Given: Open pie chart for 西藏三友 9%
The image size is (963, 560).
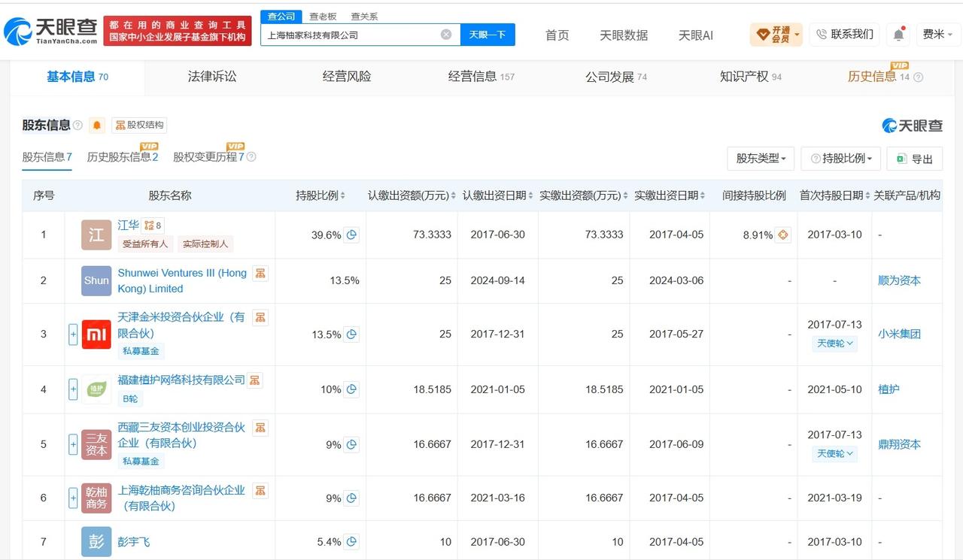Looking at the screenshot, I should tap(351, 444).
